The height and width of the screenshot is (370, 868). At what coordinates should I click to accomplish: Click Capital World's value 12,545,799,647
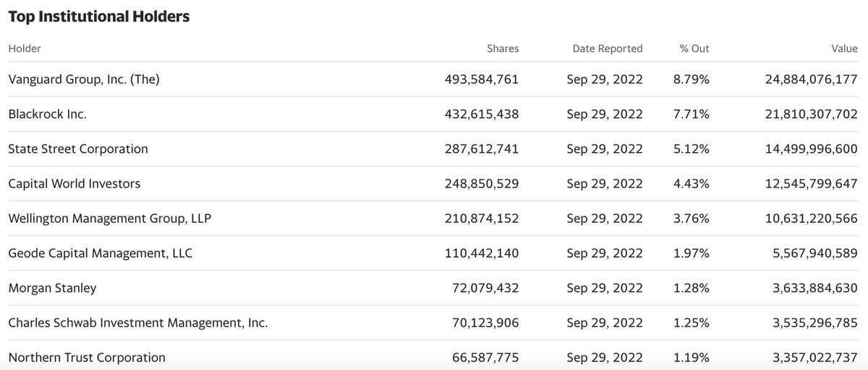(x=811, y=184)
